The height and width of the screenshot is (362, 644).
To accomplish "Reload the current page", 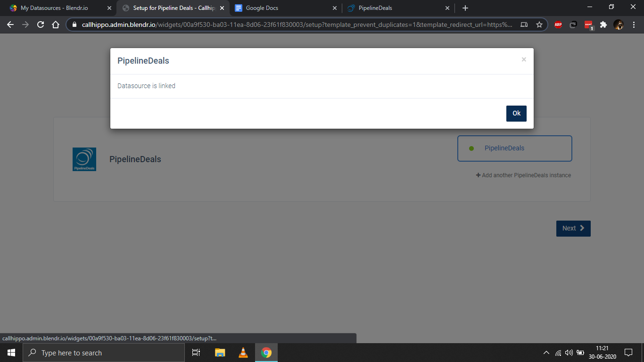I will [41, 25].
